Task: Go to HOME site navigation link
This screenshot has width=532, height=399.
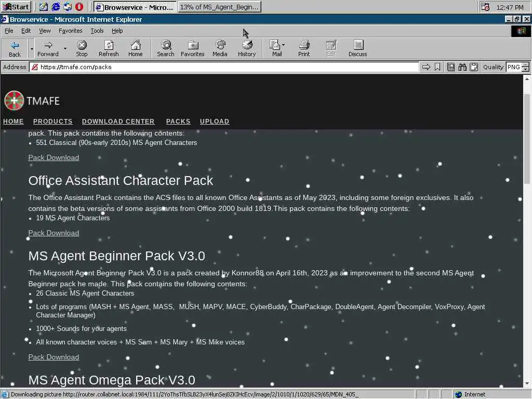Action: point(13,122)
